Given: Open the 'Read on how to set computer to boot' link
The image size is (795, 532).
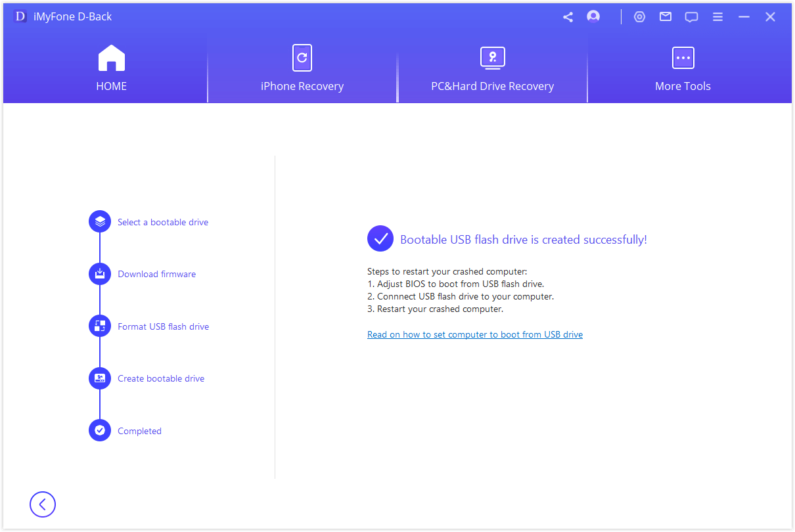Looking at the screenshot, I should [x=475, y=334].
